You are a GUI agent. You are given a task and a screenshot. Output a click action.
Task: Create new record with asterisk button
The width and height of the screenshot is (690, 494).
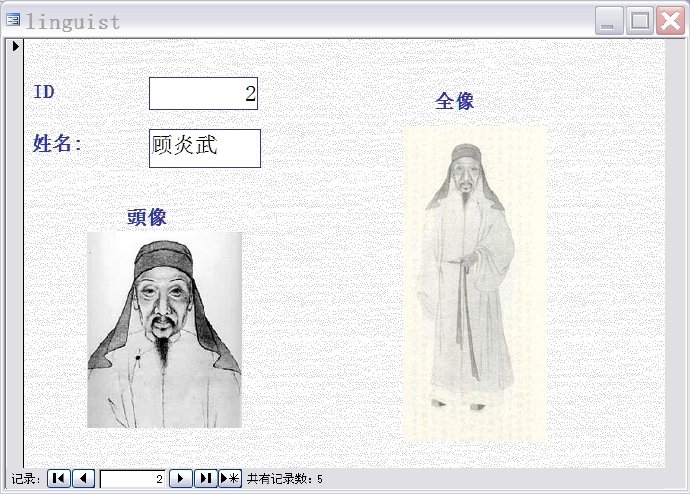pyautogui.click(x=230, y=478)
